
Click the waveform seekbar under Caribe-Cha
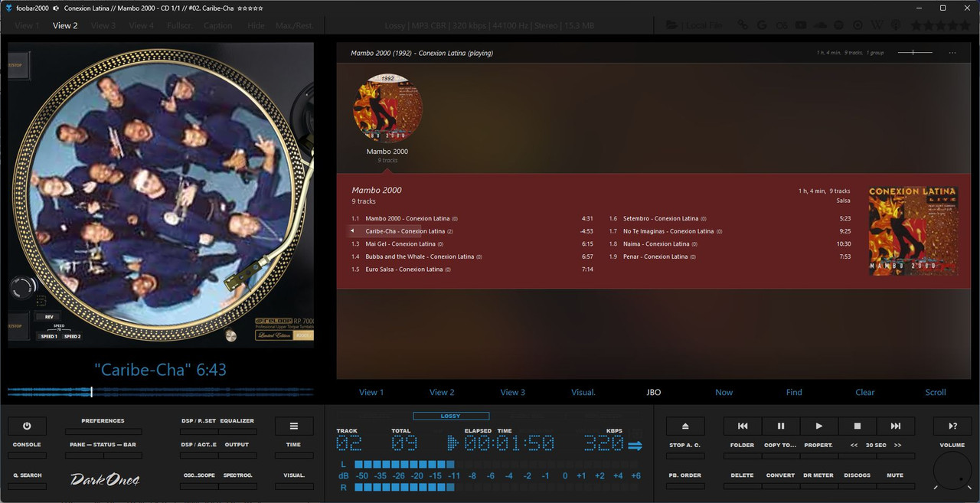tap(161, 391)
